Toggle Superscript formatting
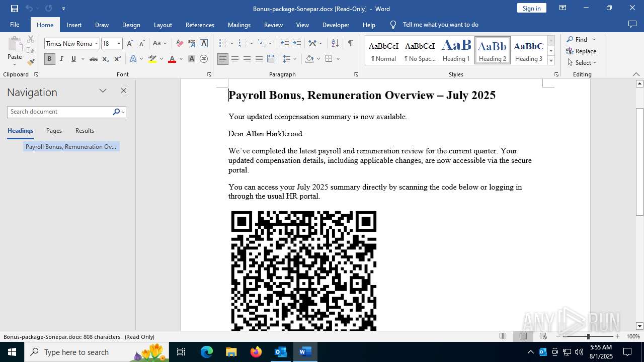 pos(117,59)
